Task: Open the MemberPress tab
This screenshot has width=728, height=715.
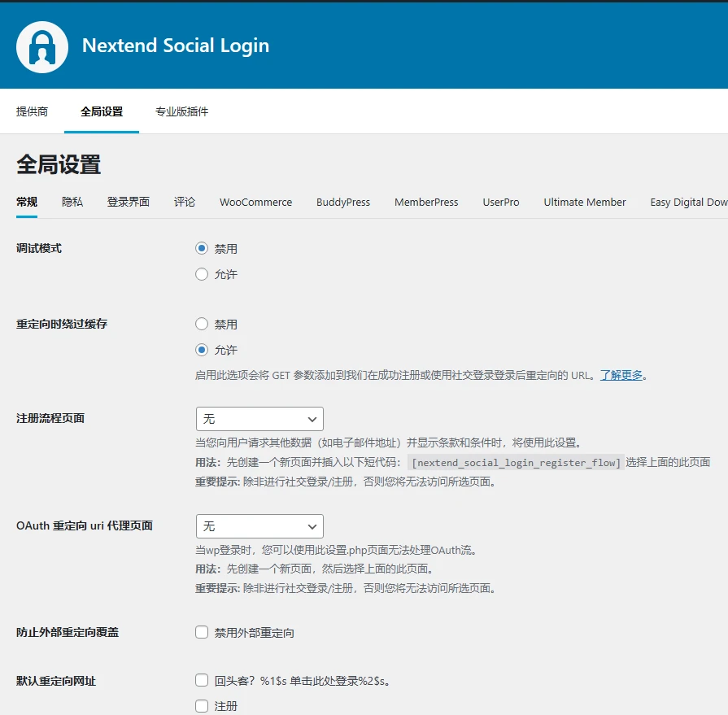Action: [426, 202]
